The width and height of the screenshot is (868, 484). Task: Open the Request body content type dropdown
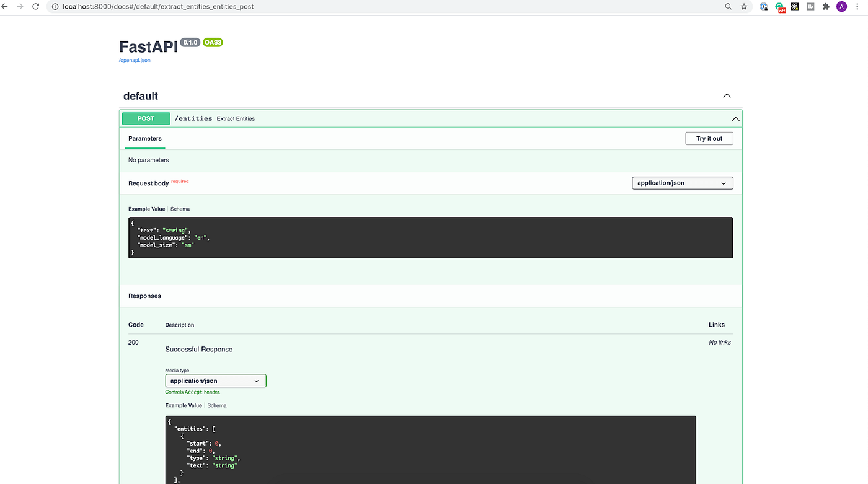tap(683, 183)
